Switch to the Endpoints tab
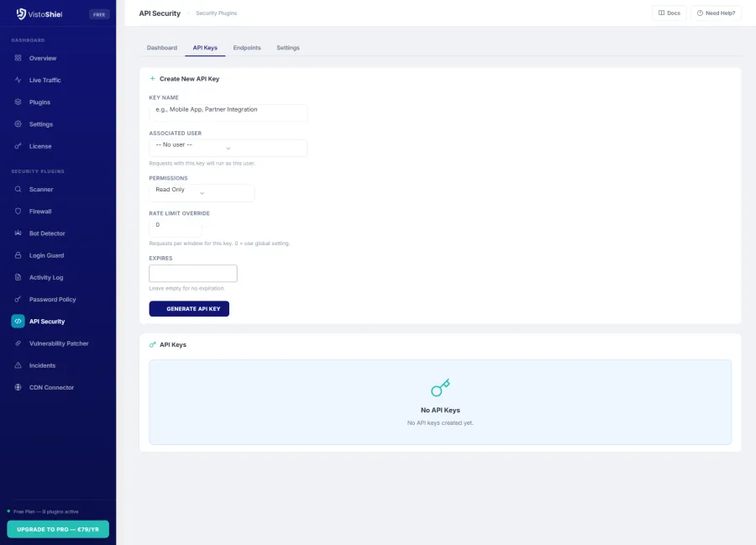 247,48
